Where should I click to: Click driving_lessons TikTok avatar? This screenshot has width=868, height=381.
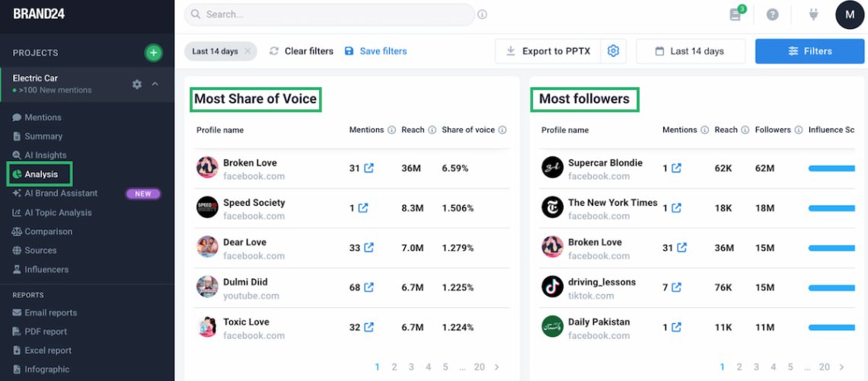pyautogui.click(x=552, y=287)
